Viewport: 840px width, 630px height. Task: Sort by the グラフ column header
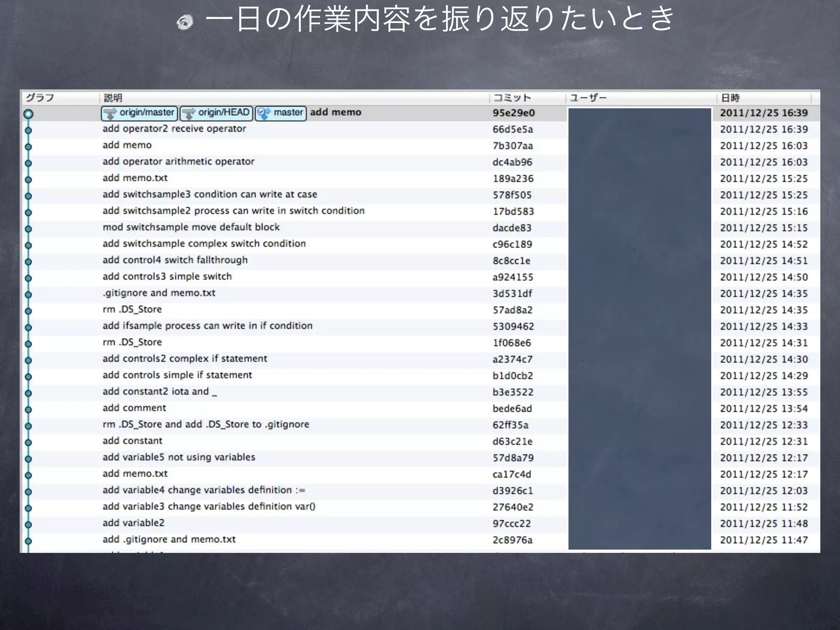(40, 98)
